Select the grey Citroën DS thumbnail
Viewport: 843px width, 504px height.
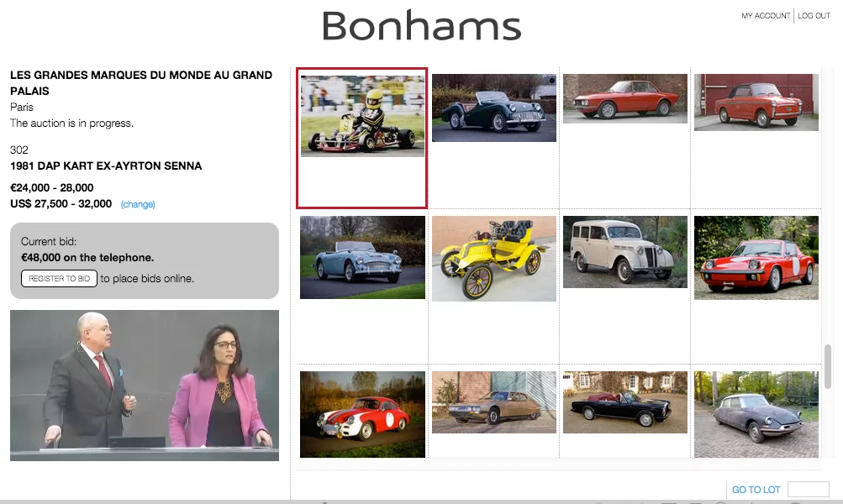tap(756, 413)
